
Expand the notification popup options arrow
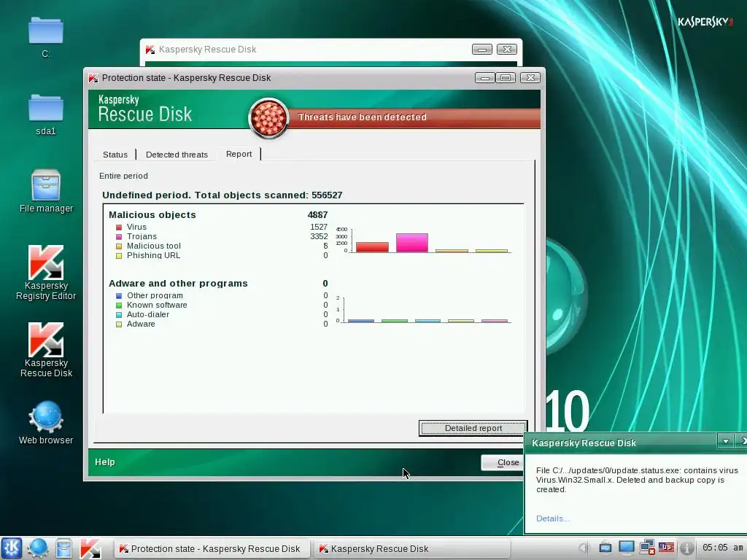(726, 441)
